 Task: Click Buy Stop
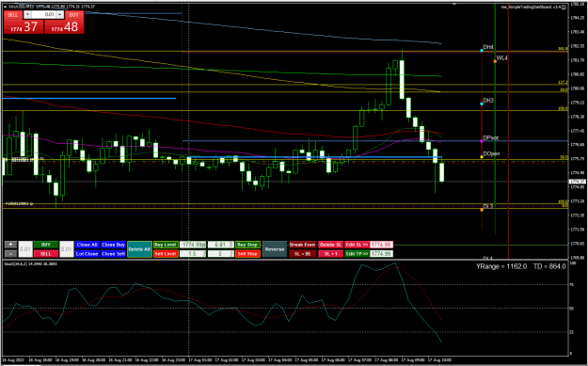247,245
